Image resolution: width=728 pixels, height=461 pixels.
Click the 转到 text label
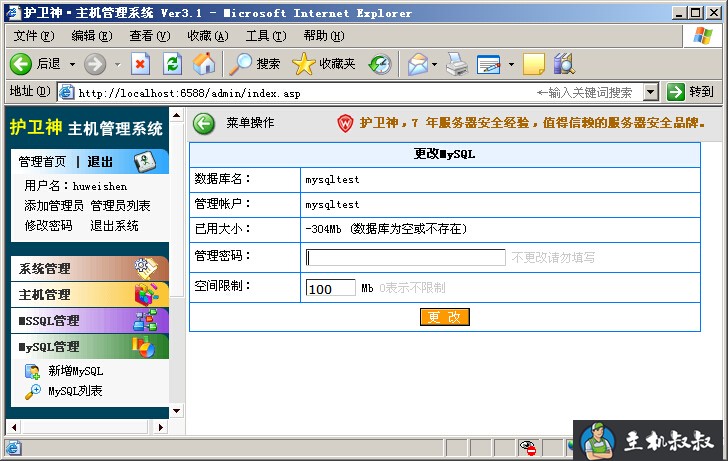click(x=702, y=91)
